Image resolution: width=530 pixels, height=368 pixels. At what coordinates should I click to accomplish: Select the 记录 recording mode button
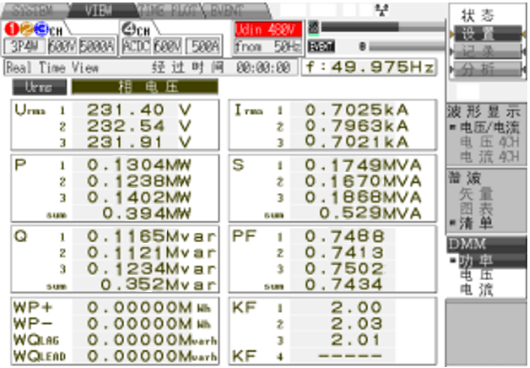(487, 51)
